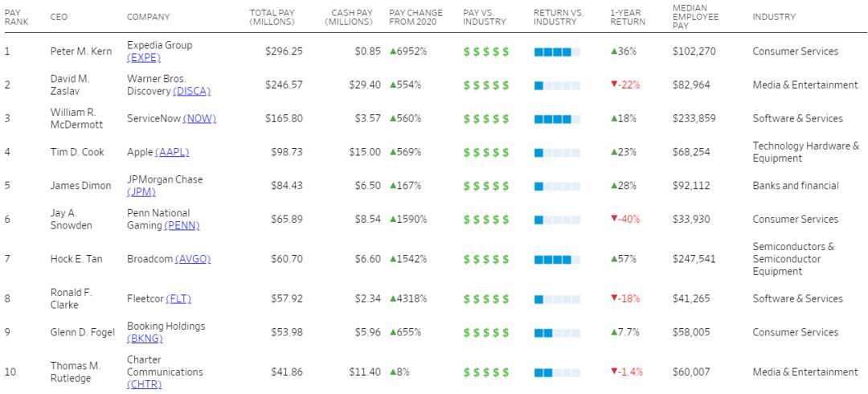868x394 pixels.
Task: Click the green up arrow beside 6952%
Action: pyautogui.click(x=394, y=51)
